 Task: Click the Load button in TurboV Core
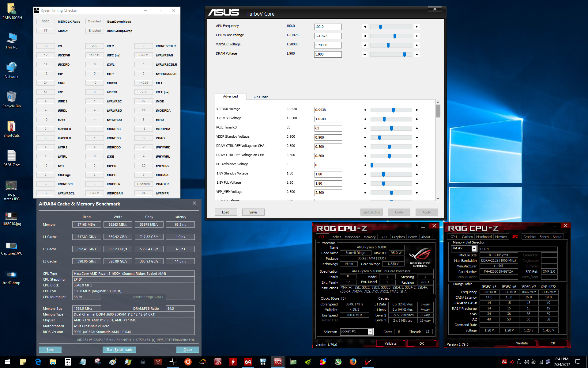click(225, 212)
